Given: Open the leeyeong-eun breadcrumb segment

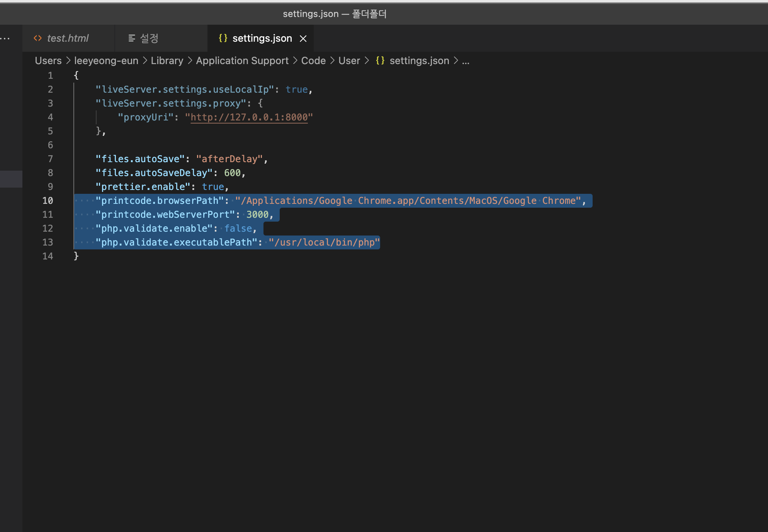Looking at the screenshot, I should [x=106, y=61].
